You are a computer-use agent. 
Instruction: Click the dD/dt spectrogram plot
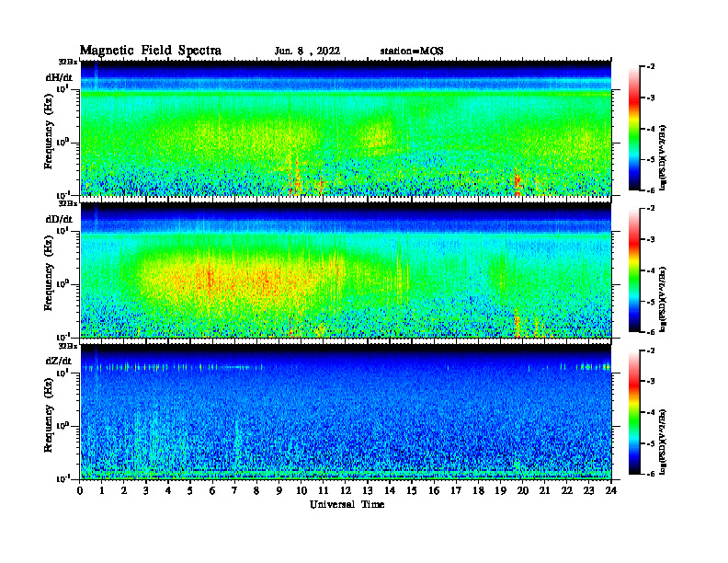[x=346, y=270]
